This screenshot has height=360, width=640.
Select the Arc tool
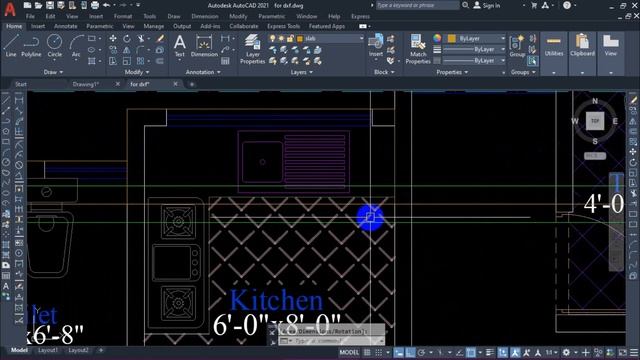coord(76,46)
